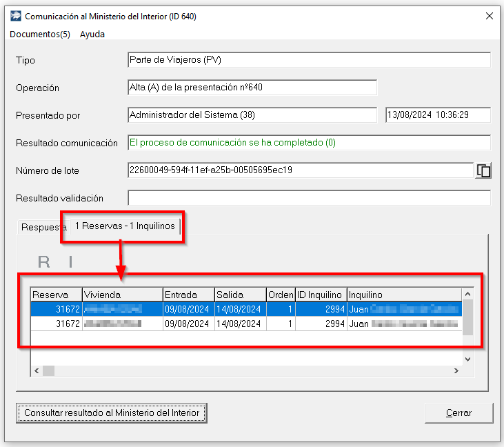Sort table by the Entrada column header
The height and width of the screenshot is (447, 504).
click(x=188, y=295)
